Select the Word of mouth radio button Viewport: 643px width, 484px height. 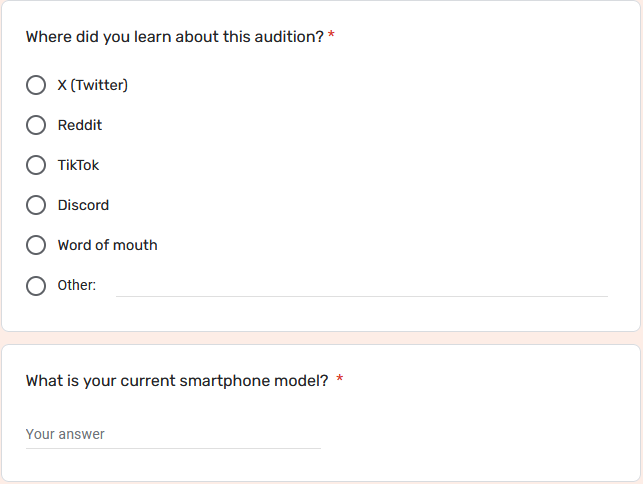pos(36,245)
